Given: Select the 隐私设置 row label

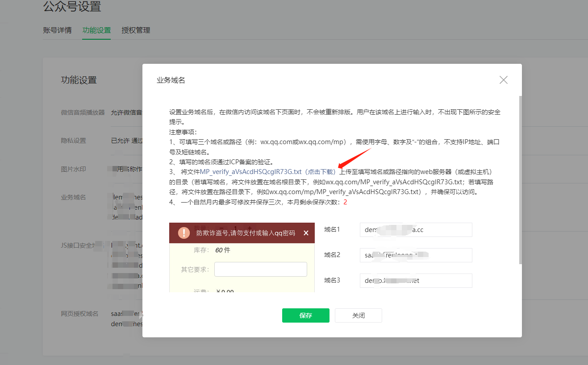Looking at the screenshot, I should 74,141.
